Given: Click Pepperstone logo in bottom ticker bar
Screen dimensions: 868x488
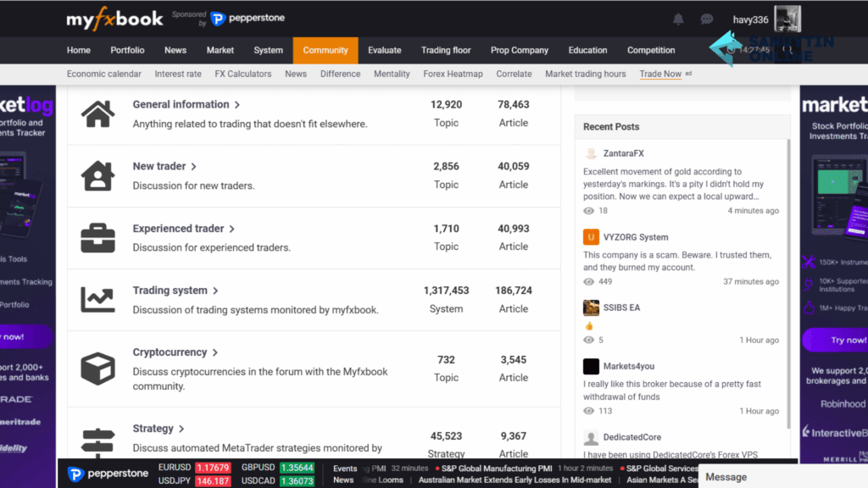Looking at the screenshot, I should (x=108, y=474).
